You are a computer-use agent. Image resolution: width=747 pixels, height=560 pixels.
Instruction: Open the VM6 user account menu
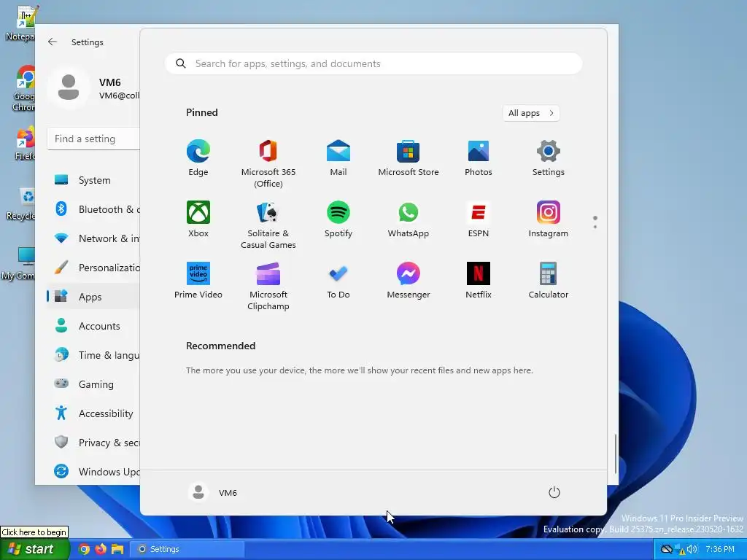click(x=213, y=492)
